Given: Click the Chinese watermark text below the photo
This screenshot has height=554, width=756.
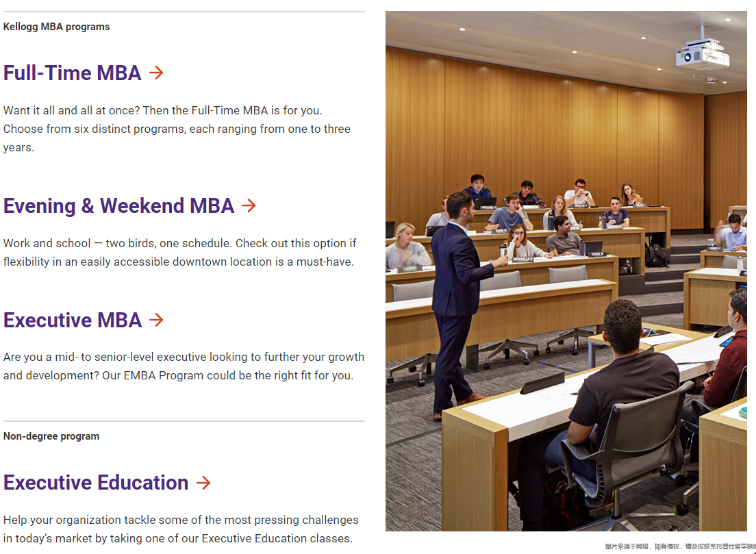Looking at the screenshot, I should pyautogui.click(x=679, y=546).
